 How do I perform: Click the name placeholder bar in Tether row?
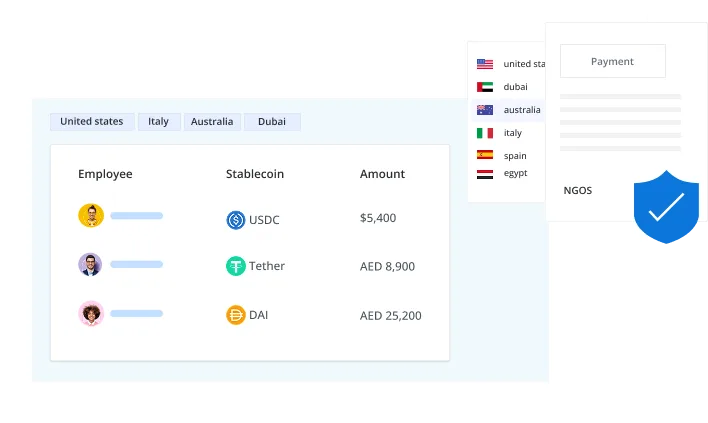137,265
